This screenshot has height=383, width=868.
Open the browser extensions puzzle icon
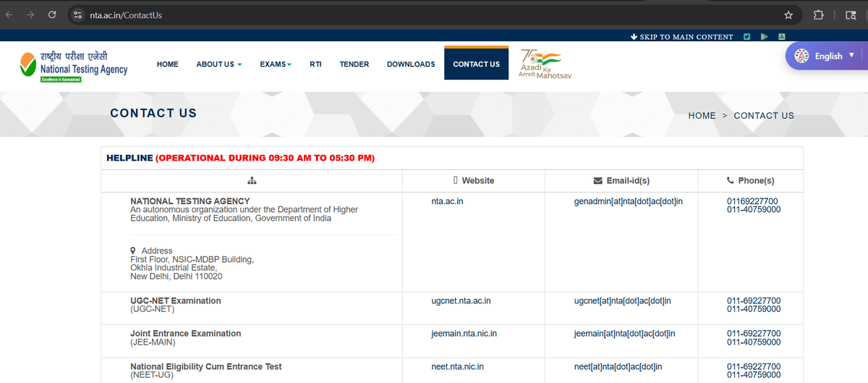[x=819, y=14]
